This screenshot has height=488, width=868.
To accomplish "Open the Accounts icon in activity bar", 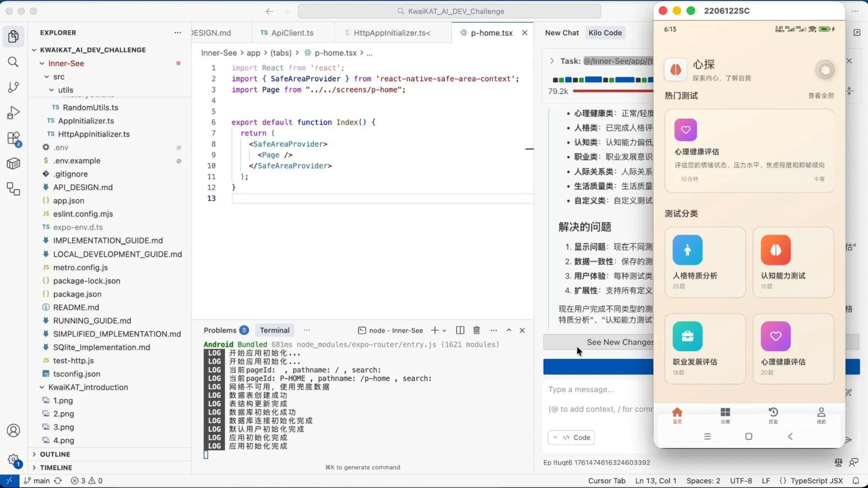I will 13,430.
